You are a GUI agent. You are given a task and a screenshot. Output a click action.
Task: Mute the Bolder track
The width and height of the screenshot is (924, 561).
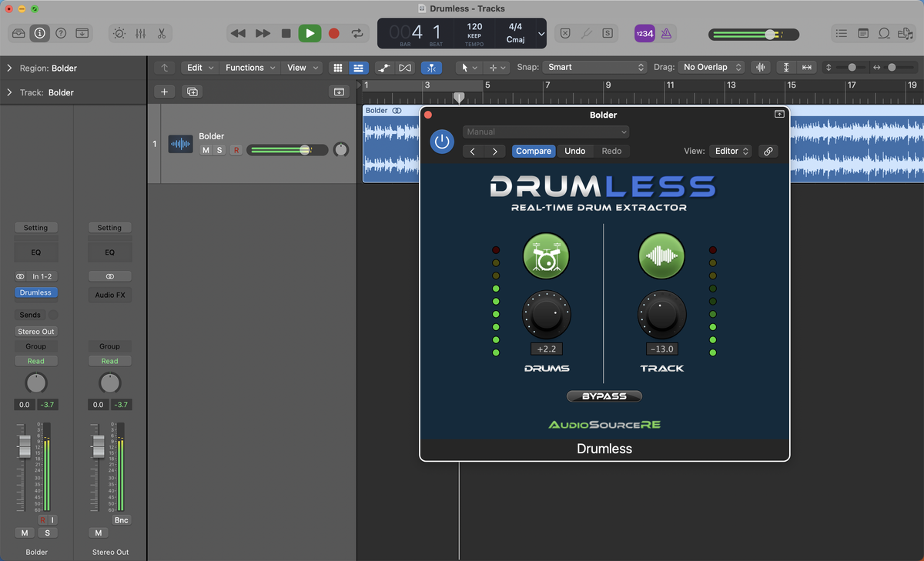coord(206,150)
